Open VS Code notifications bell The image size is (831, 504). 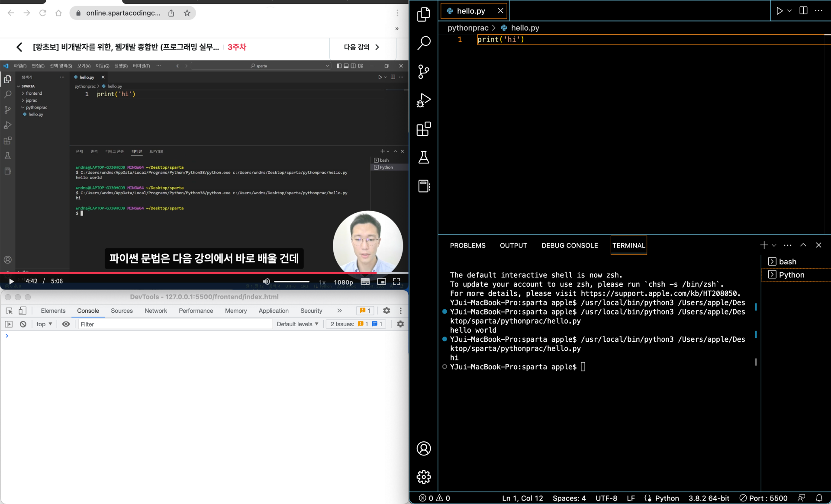pyautogui.click(x=819, y=498)
